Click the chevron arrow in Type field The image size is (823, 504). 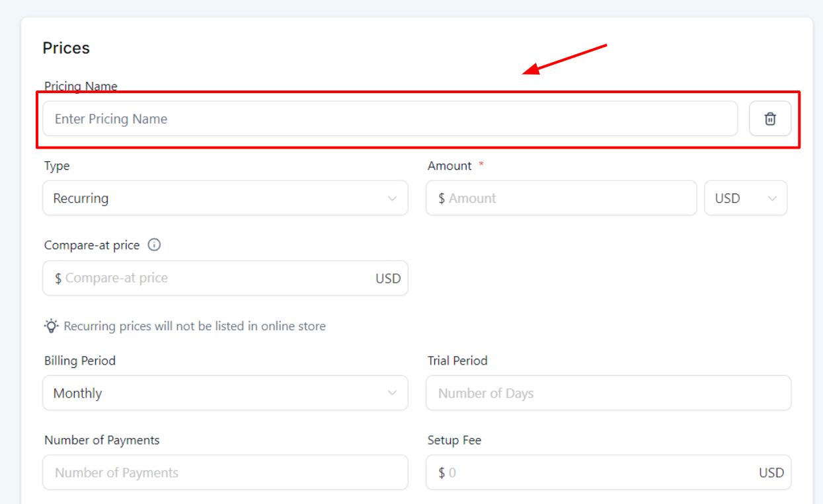click(x=392, y=198)
